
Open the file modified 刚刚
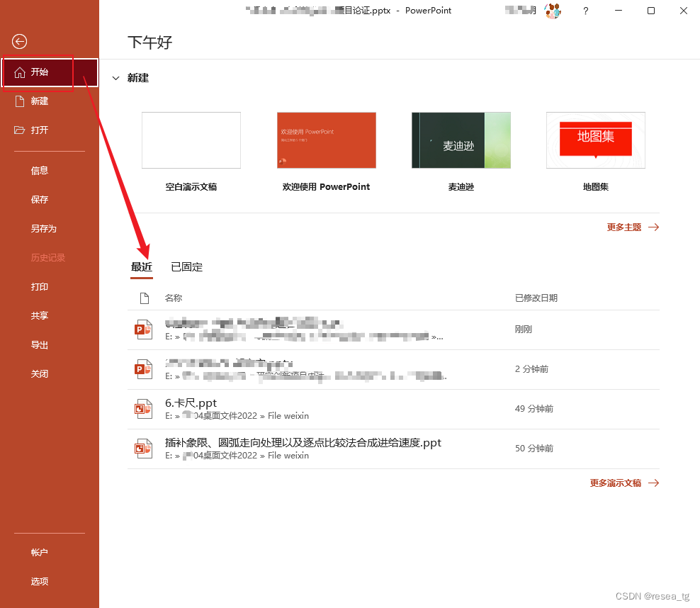(x=393, y=330)
